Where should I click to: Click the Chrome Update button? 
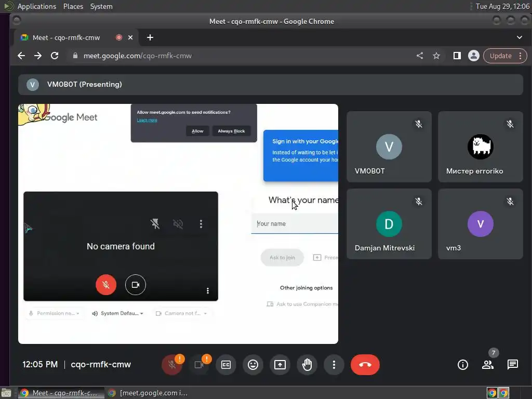(x=500, y=56)
